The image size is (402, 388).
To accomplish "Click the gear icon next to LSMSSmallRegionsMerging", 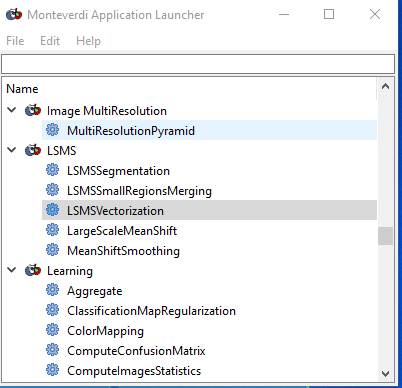I will click(52, 190).
